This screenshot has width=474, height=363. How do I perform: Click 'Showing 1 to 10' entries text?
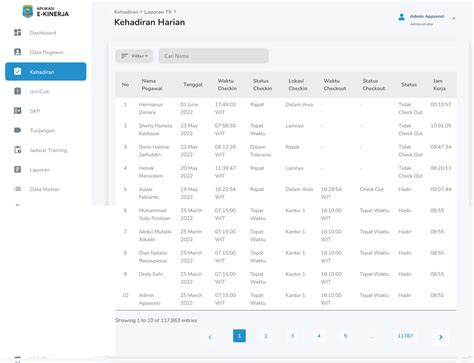(156, 320)
